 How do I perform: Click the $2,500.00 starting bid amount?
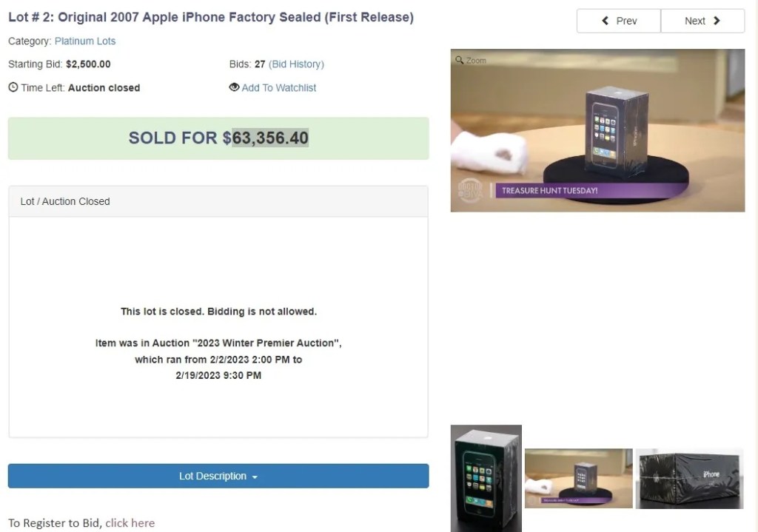88,64
